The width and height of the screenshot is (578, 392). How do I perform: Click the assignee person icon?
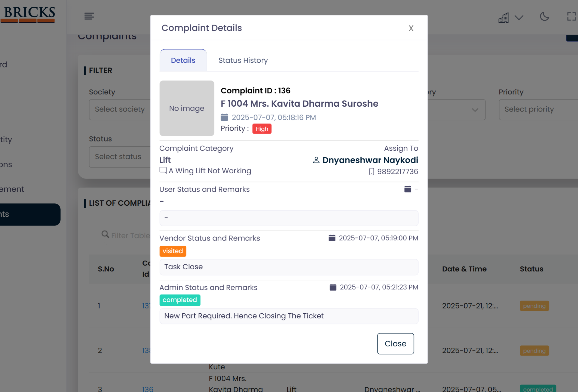(316, 160)
